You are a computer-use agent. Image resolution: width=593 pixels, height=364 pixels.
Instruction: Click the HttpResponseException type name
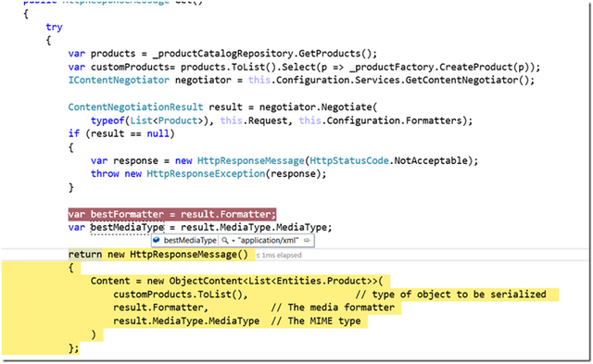[x=206, y=174]
